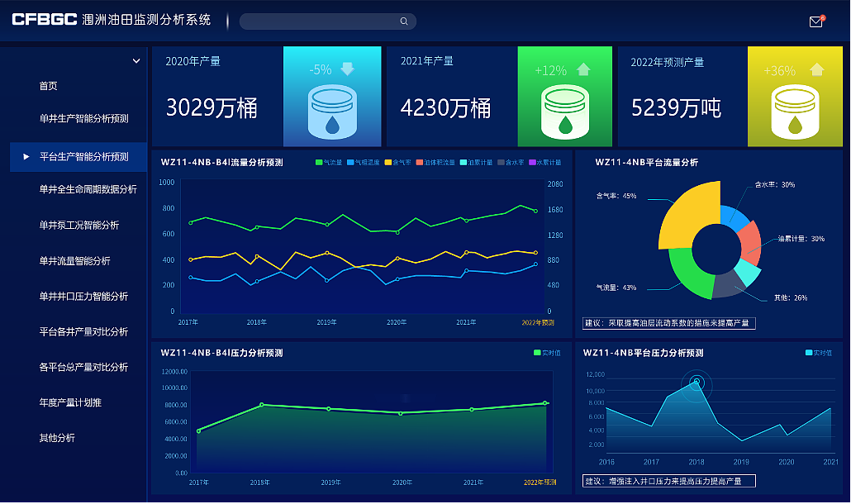
Task: Click the 2022年预测 label on pressure chart
Action: tap(540, 483)
